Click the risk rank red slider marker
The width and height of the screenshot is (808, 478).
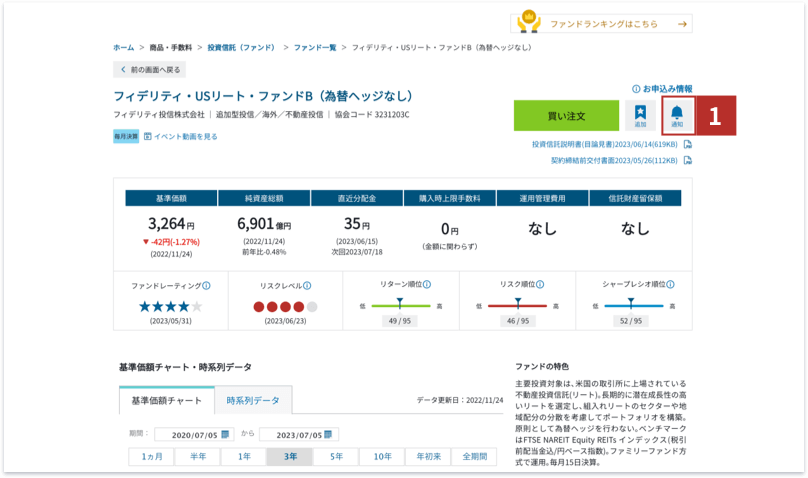[x=518, y=303]
